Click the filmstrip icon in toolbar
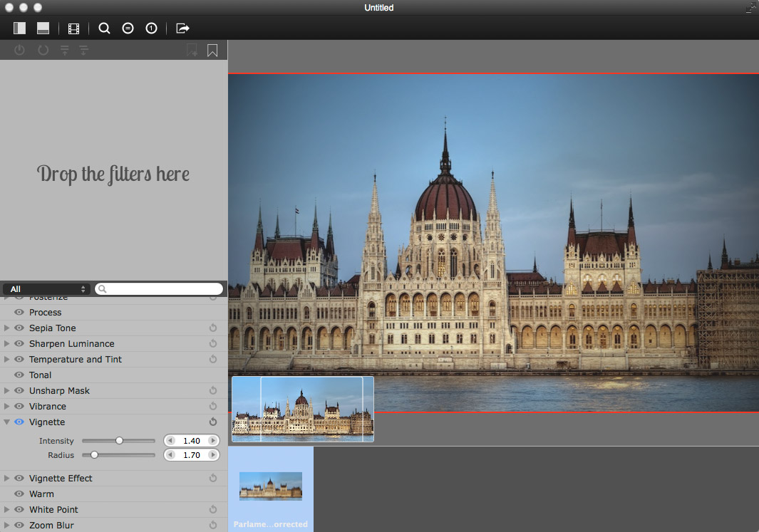This screenshot has height=532, width=759. tap(73, 28)
